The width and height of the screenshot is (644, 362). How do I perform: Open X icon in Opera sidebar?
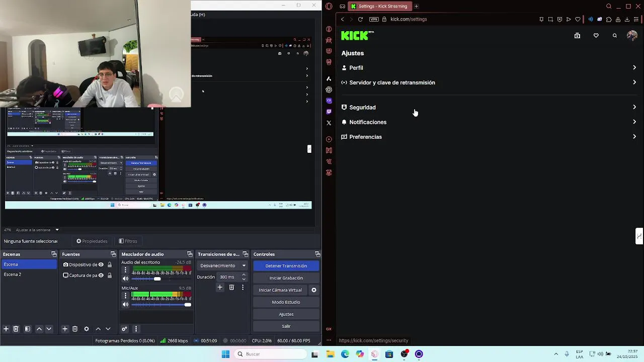point(329,123)
